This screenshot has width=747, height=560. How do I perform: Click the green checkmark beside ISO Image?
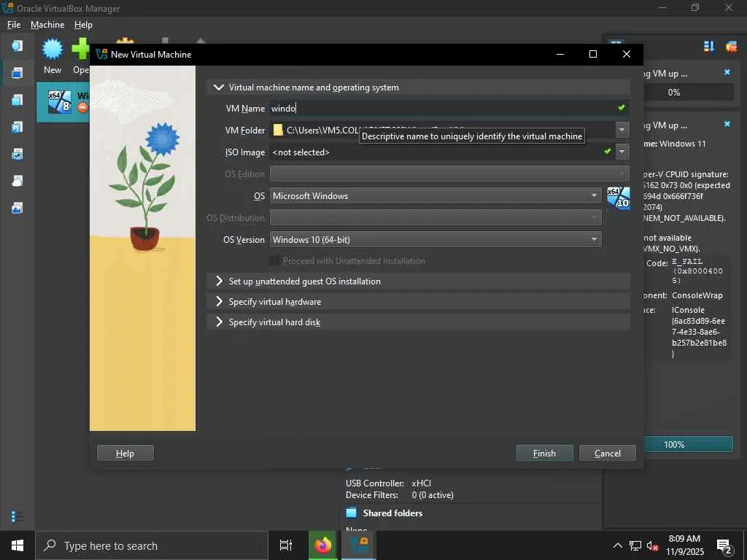(608, 152)
